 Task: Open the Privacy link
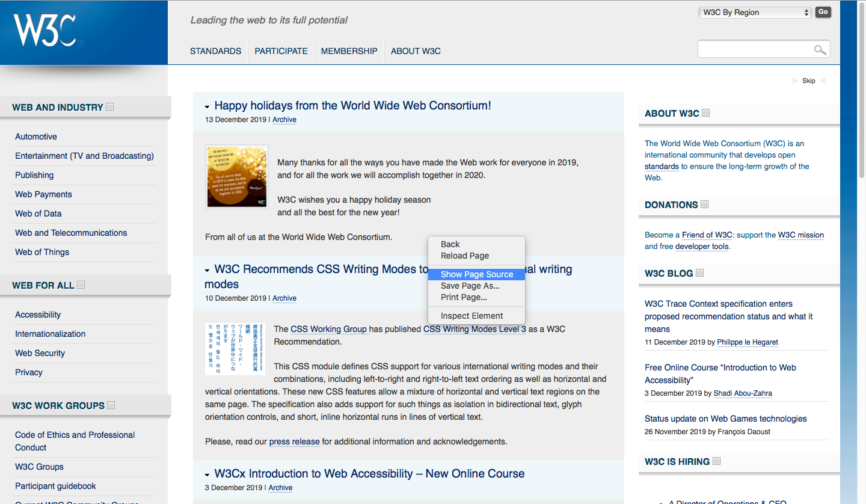(29, 372)
